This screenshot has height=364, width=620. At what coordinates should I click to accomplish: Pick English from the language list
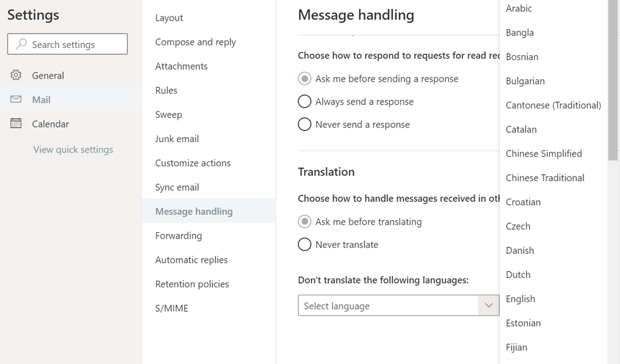click(x=521, y=299)
